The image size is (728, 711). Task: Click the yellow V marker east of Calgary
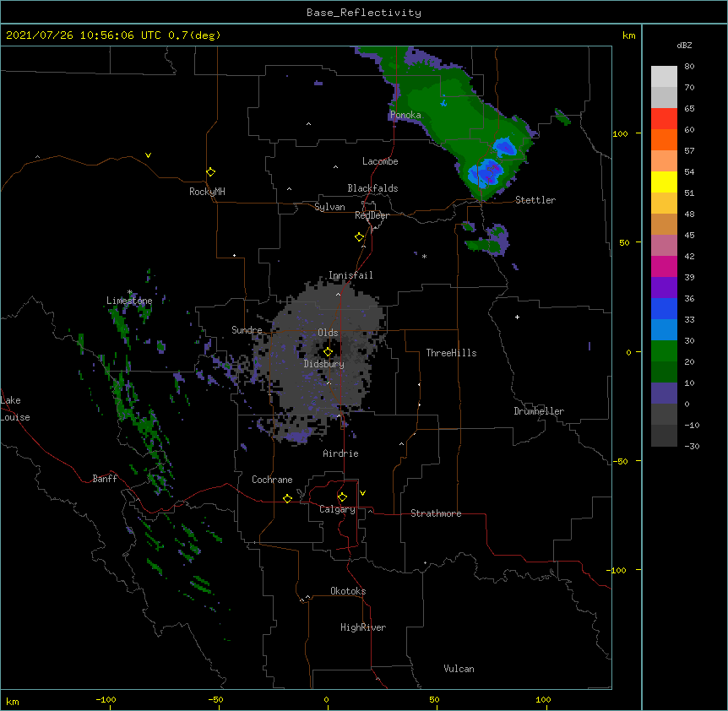(x=362, y=493)
